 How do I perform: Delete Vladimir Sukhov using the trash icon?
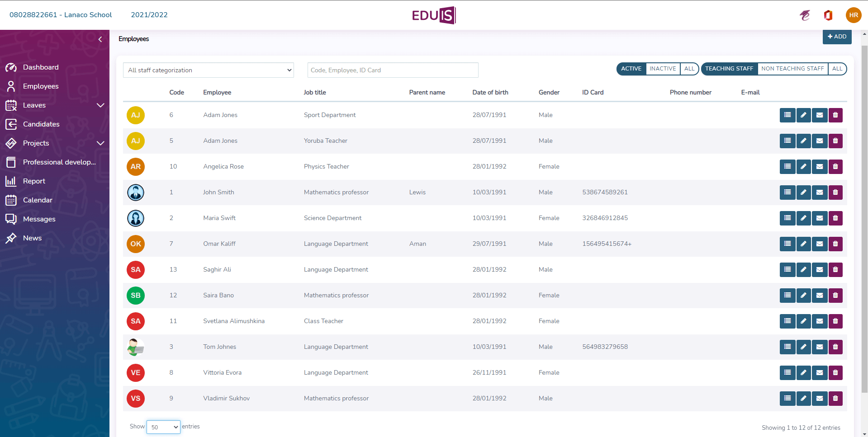(x=835, y=399)
